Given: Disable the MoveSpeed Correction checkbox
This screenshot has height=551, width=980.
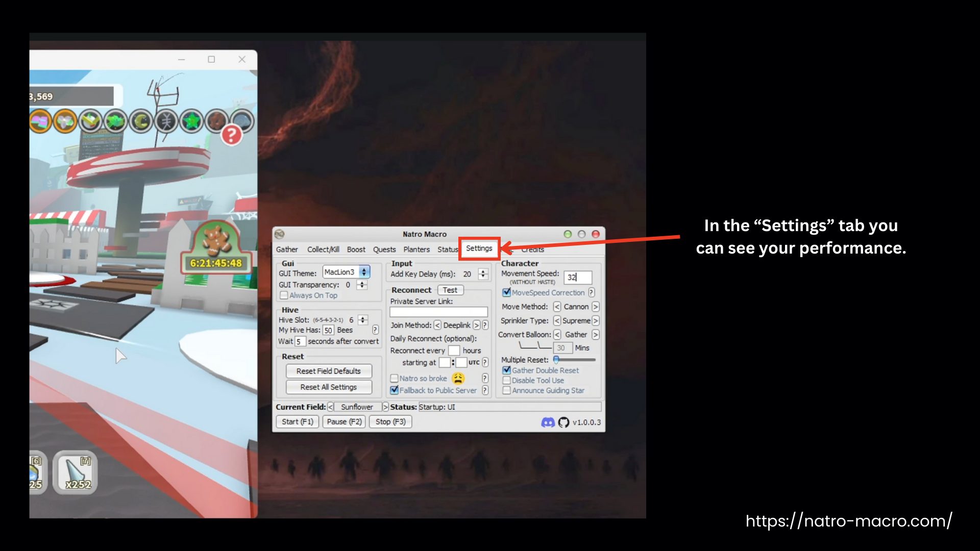Looking at the screenshot, I should pyautogui.click(x=506, y=292).
